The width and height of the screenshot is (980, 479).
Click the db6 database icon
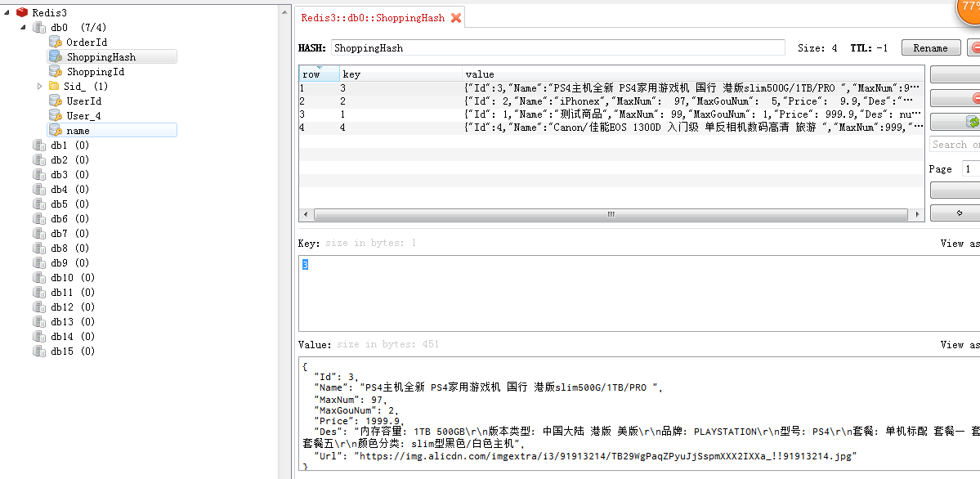coord(39,219)
